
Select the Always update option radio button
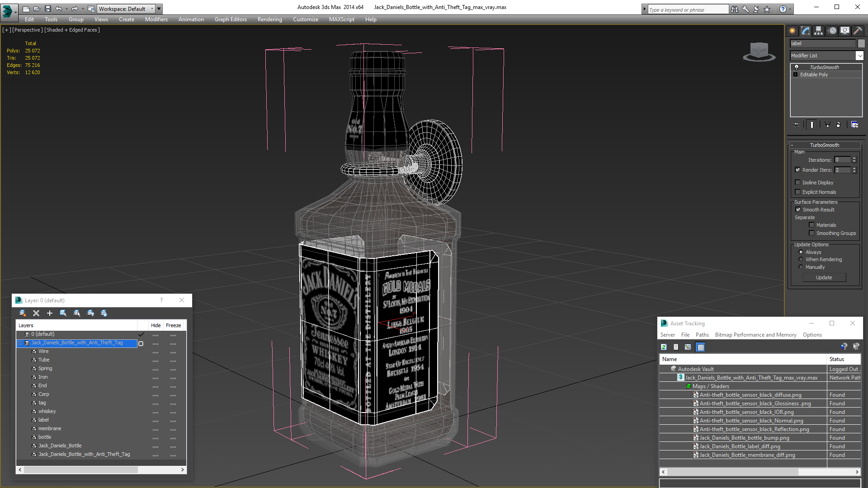click(x=801, y=252)
